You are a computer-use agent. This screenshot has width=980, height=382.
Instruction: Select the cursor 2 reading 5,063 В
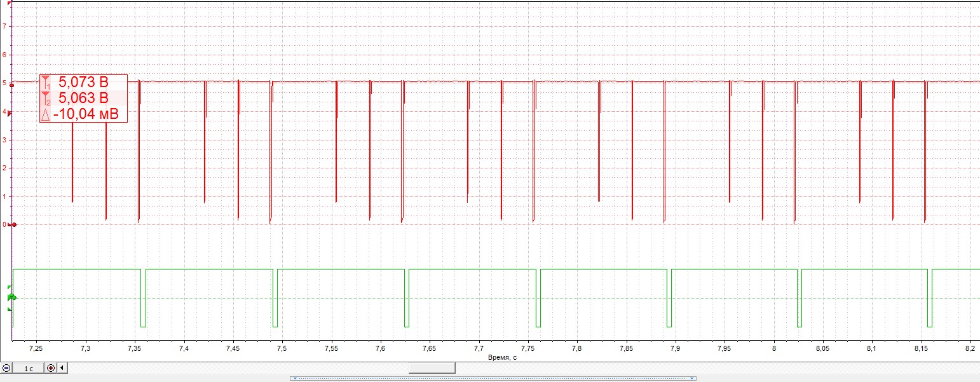(x=83, y=98)
